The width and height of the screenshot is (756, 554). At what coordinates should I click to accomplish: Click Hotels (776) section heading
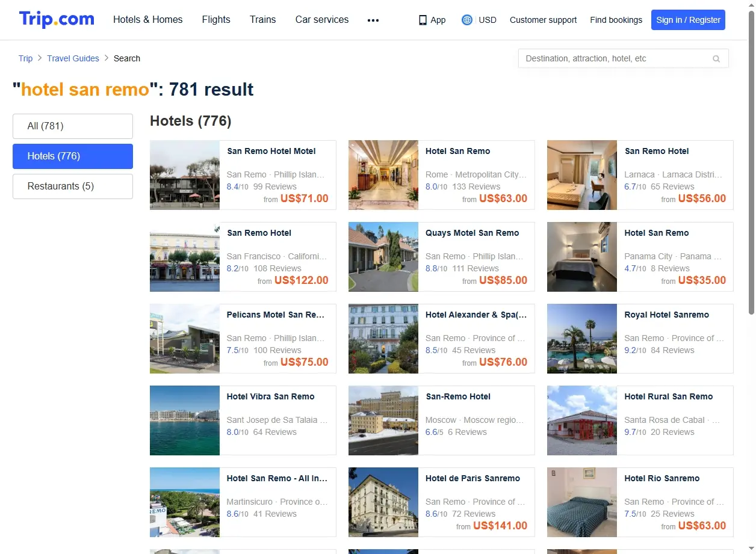(x=191, y=121)
